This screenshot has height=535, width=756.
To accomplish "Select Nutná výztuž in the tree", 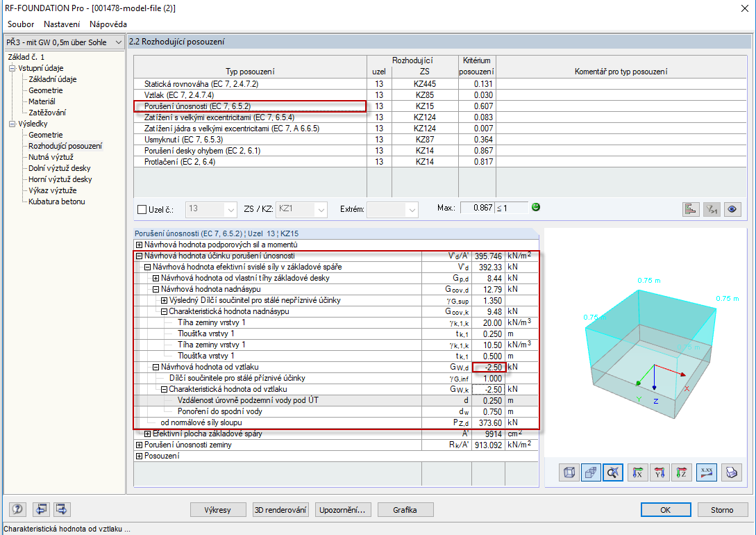I will tap(51, 157).
